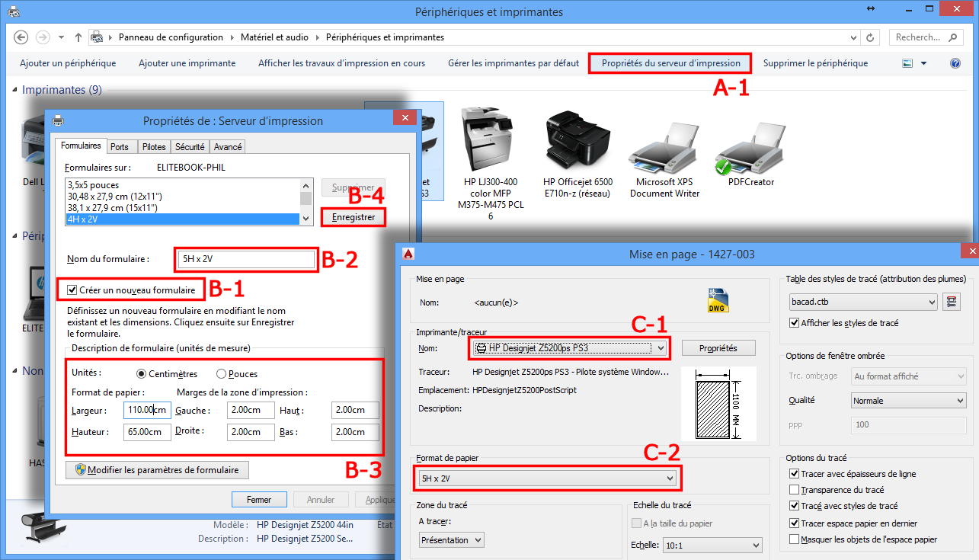Click 'Ajouter un périphérique' in command bar
The height and width of the screenshot is (560, 979).
68,63
